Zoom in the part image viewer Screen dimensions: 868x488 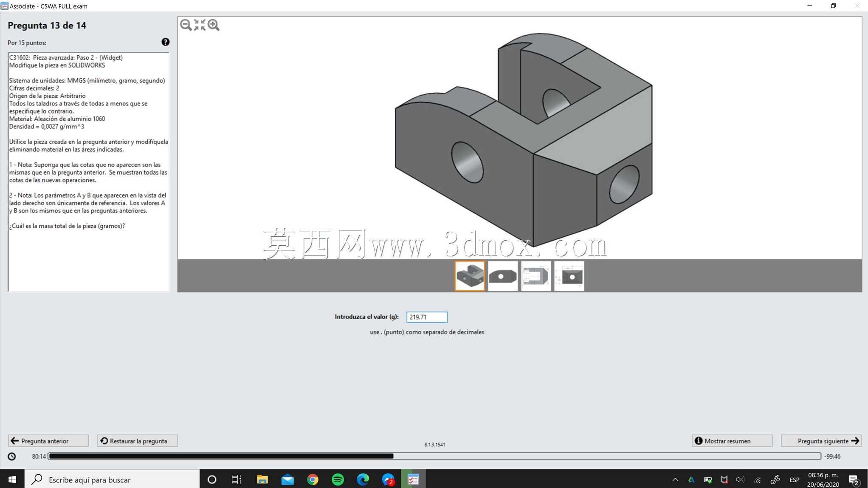pyautogui.click(x=214, y=25)
